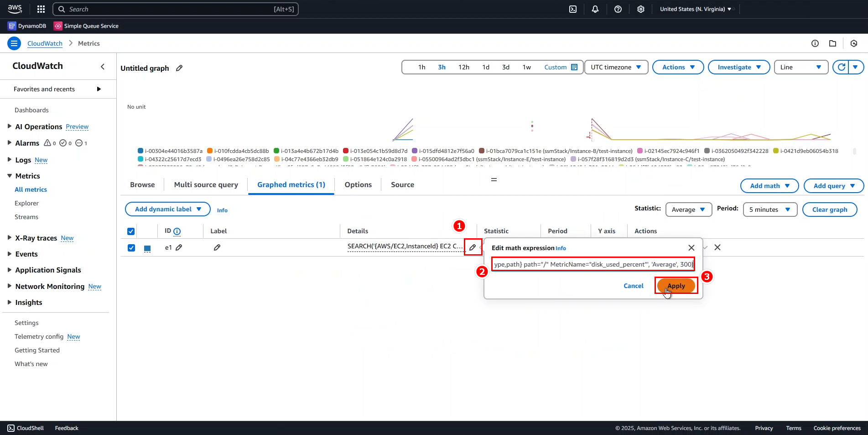Click the e1 blue color swatch
The width and height of the screenshot is (868, 435).
click(147, 248)
